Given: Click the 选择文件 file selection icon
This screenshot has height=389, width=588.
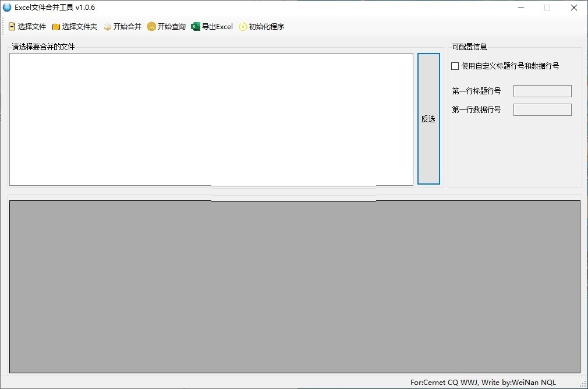Looking at the screenshot, I should click(12, 26).
